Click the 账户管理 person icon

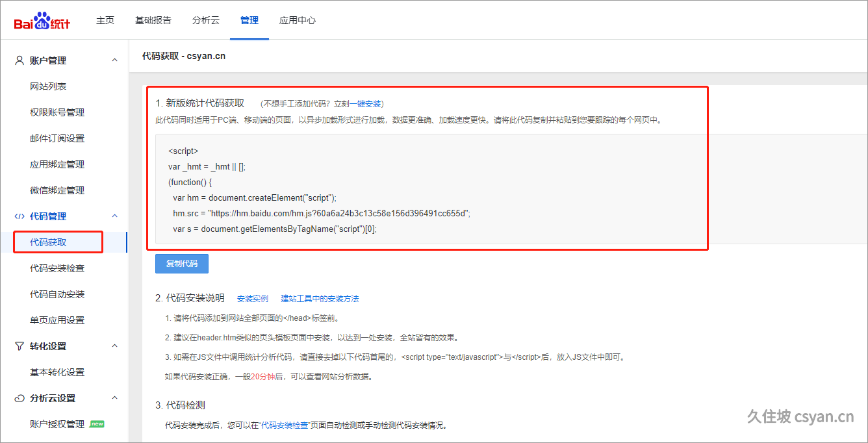click(x=19, y=60)
